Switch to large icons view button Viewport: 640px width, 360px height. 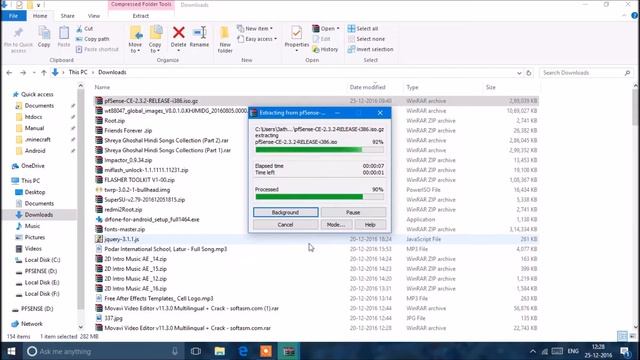click(x=632, y=336)
